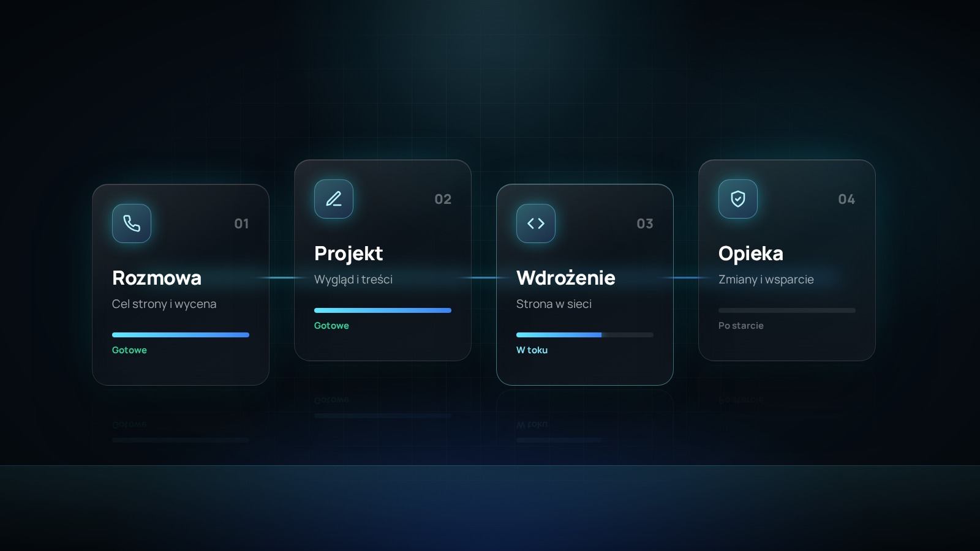This screenshot has width=980, height=551.
Task: Select the Projekt heading
Action: coord(349,253)
